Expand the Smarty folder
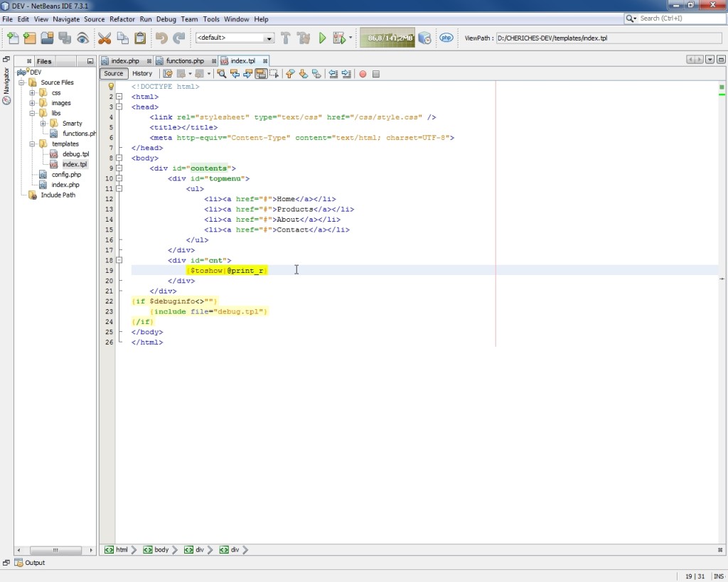Screen dimensions: 728x582 [x=43, y=124]
